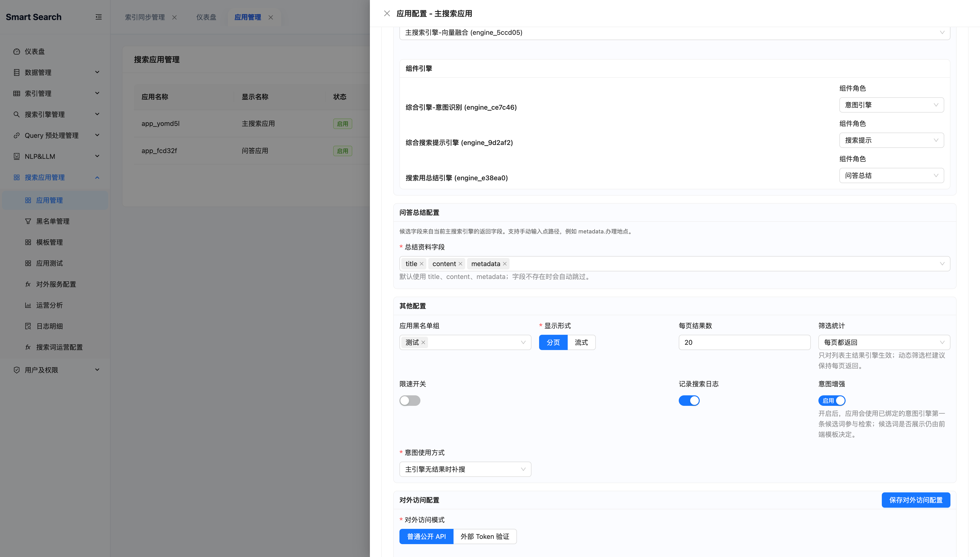The width and height of the screenshot is (980, 557).
Task: Remove the 测试 tag from 应用黑名单组
Action: click(423, 342)
